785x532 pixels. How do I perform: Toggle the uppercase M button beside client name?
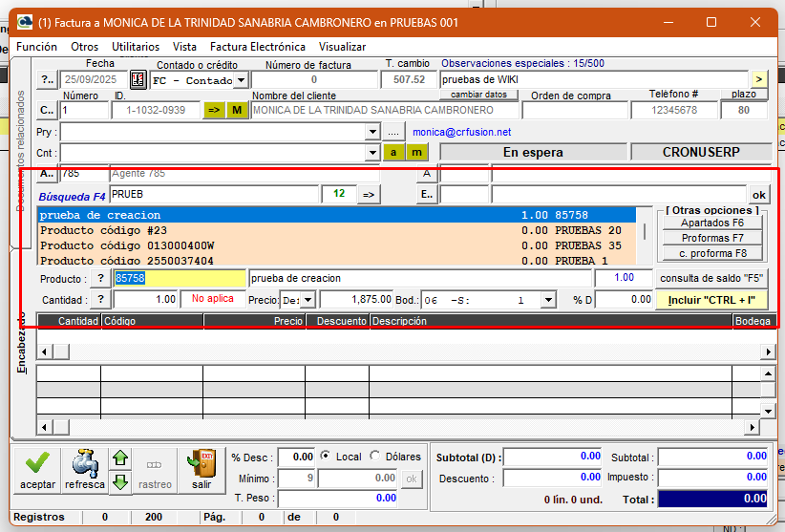click(x=237, y=110)
